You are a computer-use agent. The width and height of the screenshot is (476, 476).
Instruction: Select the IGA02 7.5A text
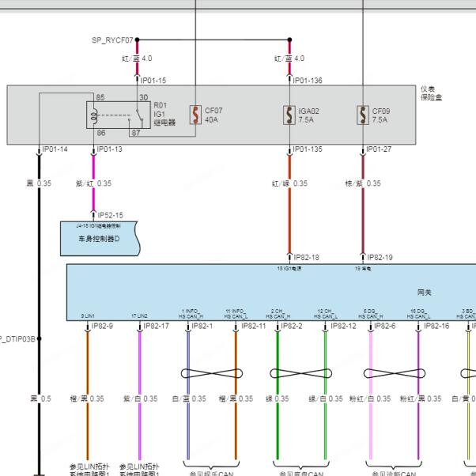pos(308,115)
